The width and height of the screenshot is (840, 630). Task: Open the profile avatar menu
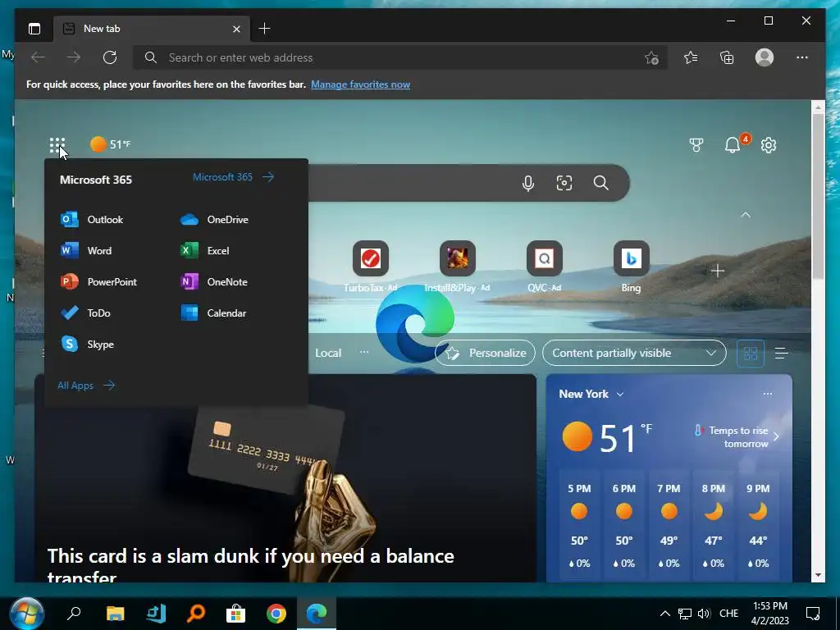pyautogui.click(x=765, y=57)
